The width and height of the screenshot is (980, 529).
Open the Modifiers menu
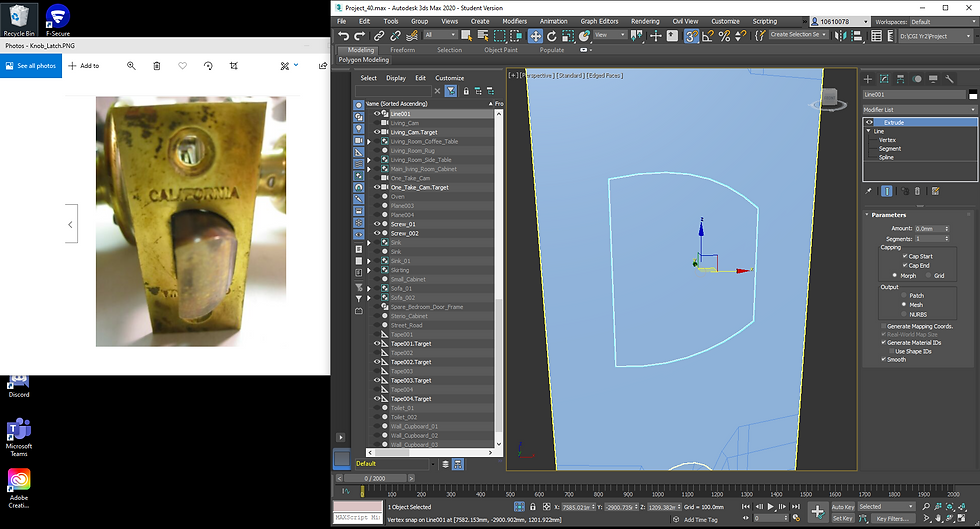(514, 21)
